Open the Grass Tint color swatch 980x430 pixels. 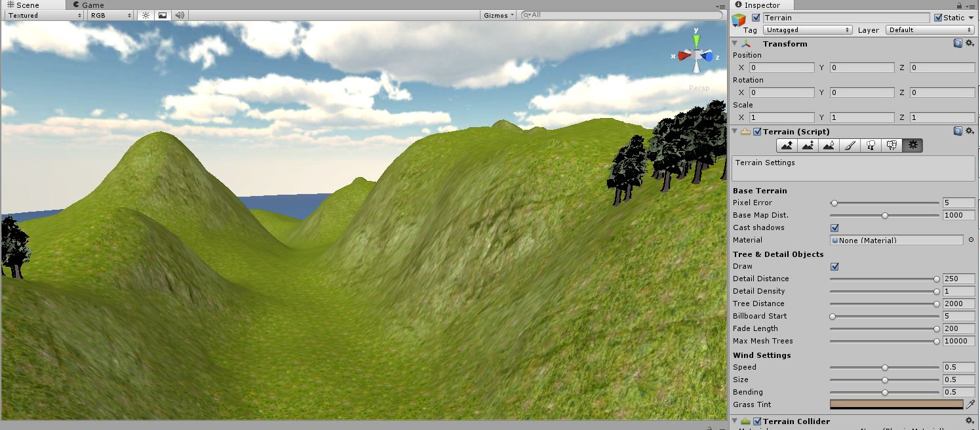(896, 404)
